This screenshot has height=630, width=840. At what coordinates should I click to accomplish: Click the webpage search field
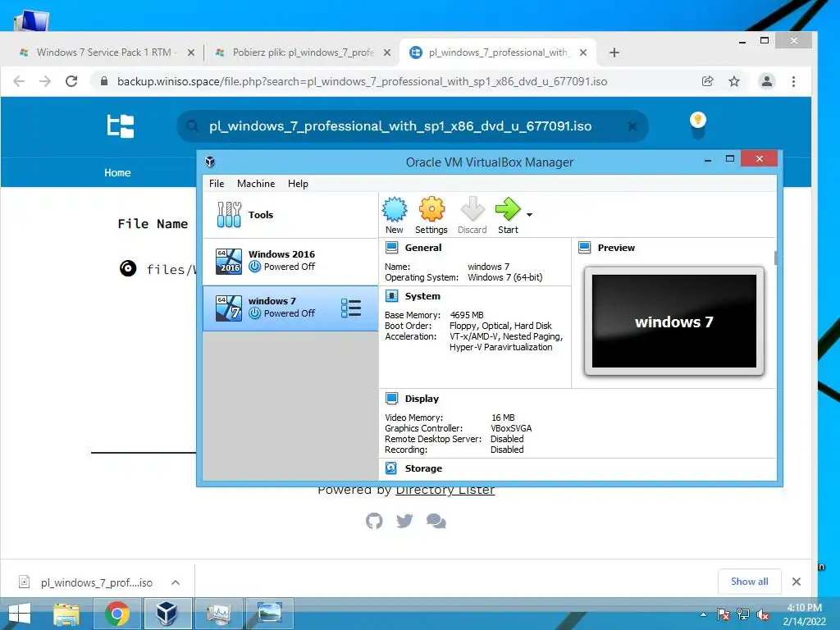[x=413, y=126]
